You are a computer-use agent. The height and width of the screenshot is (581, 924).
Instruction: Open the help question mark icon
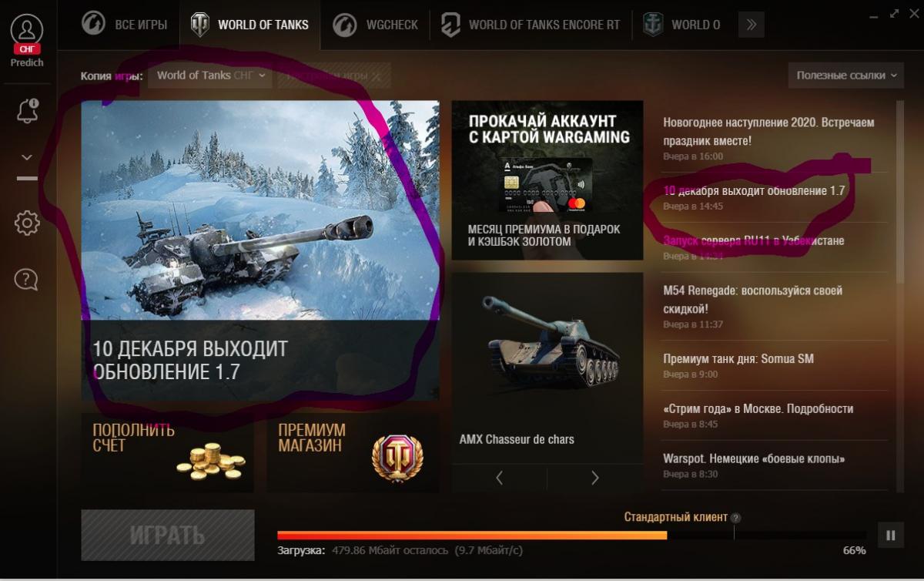tap(26, 279)
